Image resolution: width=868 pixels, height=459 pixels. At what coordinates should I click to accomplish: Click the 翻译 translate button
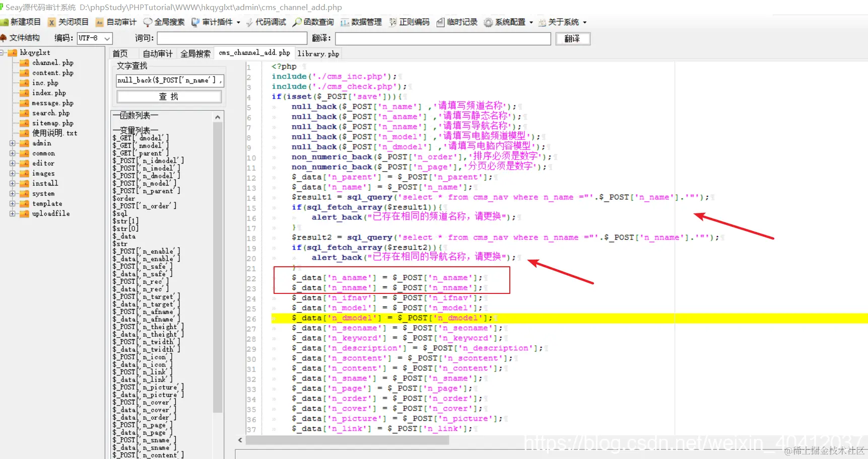pyautogui.click(x=572, y=39)
